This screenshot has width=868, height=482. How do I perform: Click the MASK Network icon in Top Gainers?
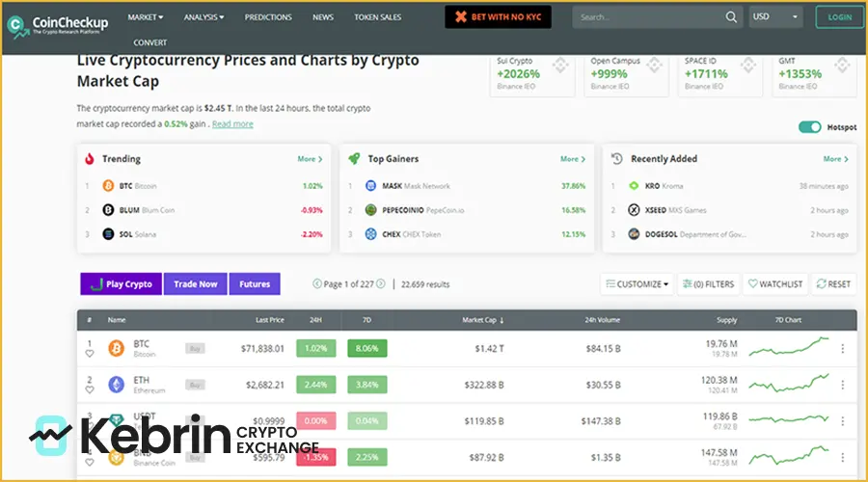click(371, 186)
